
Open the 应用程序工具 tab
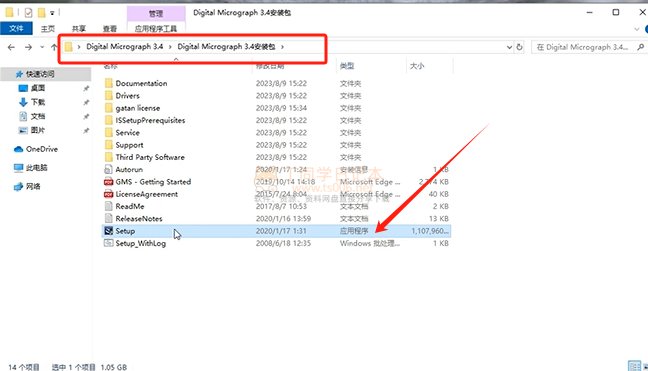click(x=156, y=29)
